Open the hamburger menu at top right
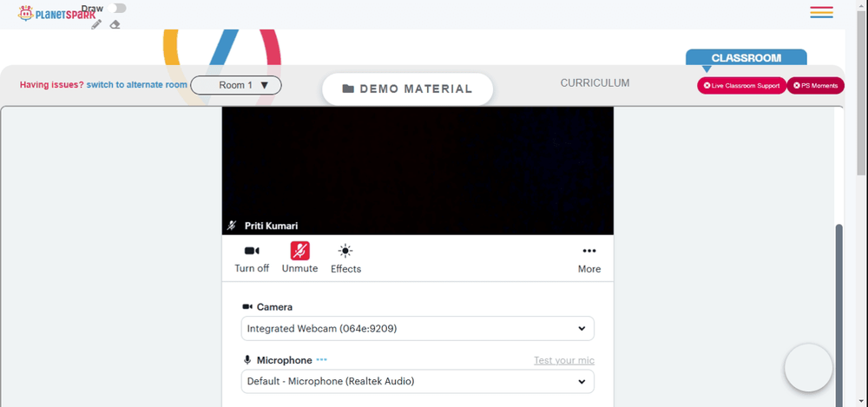The image size is (868, 407). click(821, 13)
